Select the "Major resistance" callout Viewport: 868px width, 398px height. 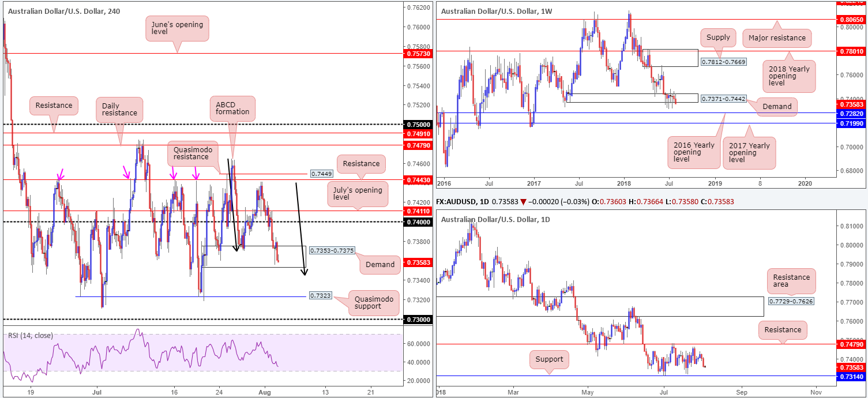coord(776,37)
